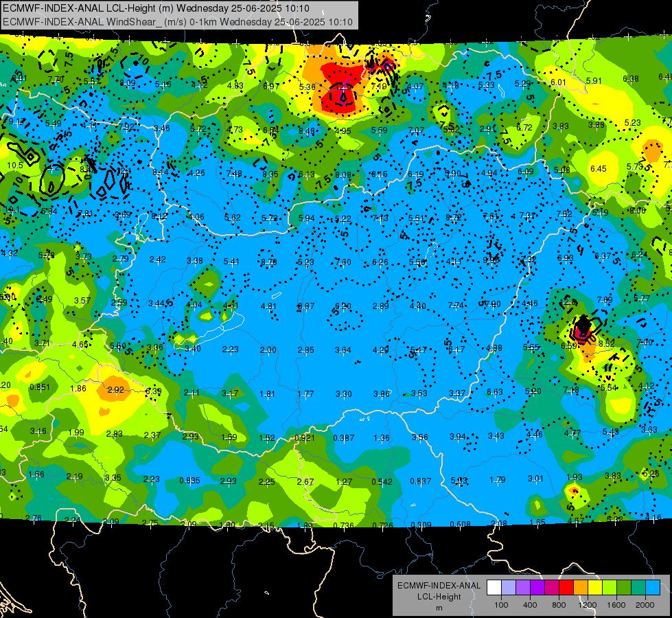Click the wind shear value 6.72
The height and width of the screenshot is (618, 672).
click(524, 127)
